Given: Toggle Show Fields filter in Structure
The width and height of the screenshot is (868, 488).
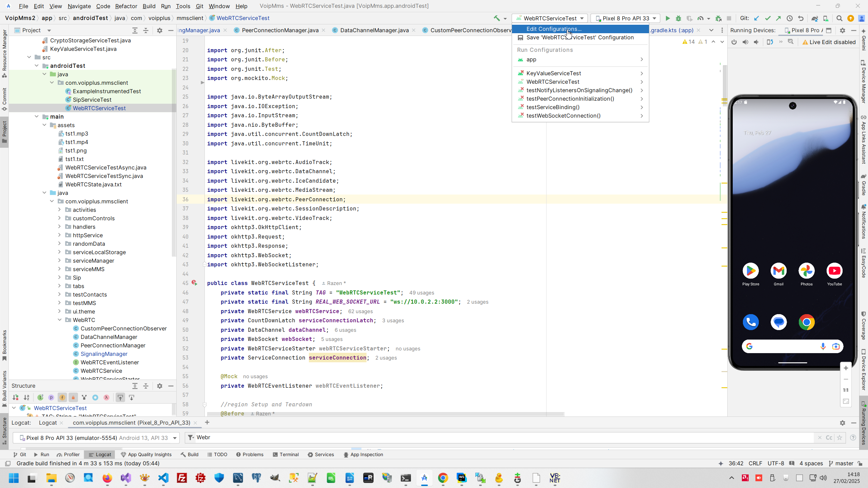Looking at the screenshot, I should point(62,397).
